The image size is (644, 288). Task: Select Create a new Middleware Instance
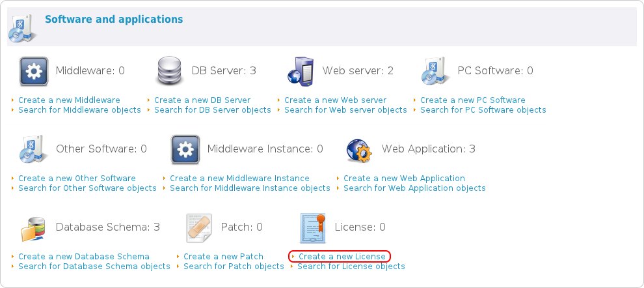(x=239, y=179)
